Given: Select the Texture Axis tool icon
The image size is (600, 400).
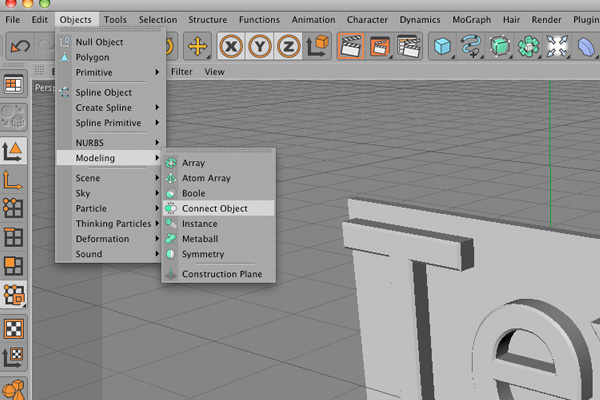Looking at the screenshot, I should click(13, 357).
